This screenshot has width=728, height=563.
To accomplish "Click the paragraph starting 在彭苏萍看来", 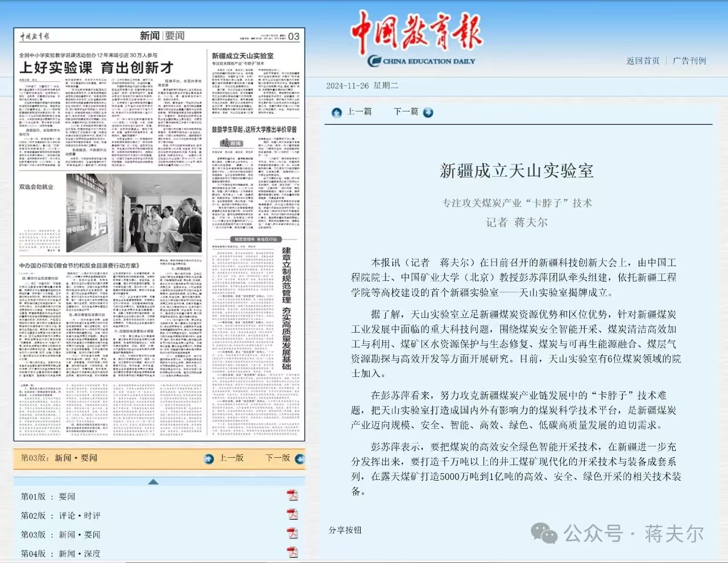I will [514, 410].
